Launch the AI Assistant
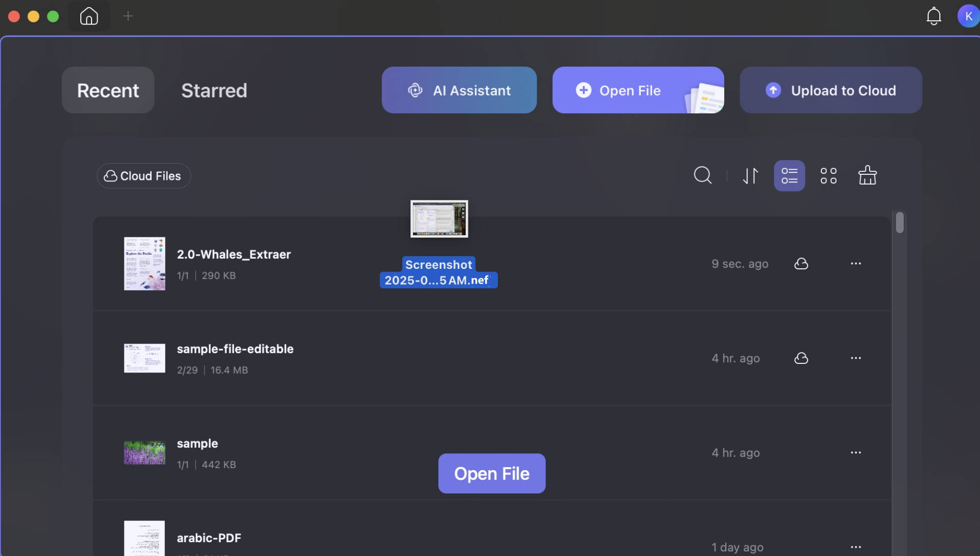This screenshot has height=556, width=980. click(x=459, y=90)
